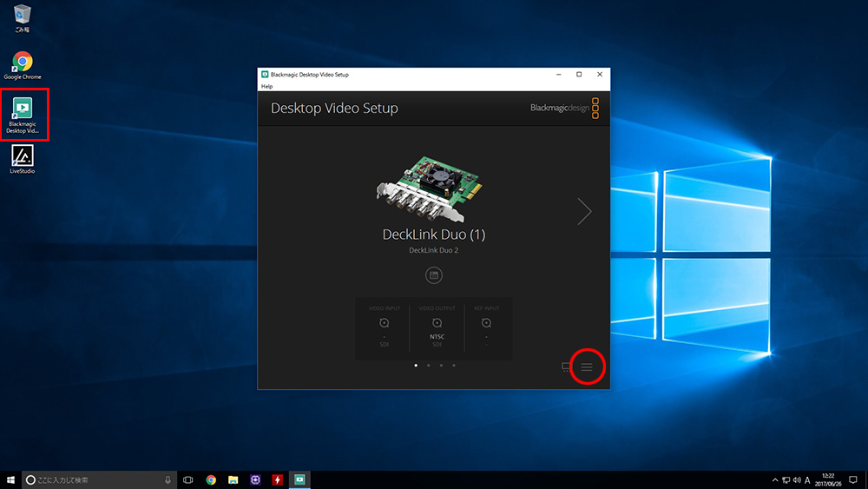The width and height of the screenshot is (868, 489).
Task: Minimize the Blackmagic Desktop Video Setup window
Action: click(558, 74)
